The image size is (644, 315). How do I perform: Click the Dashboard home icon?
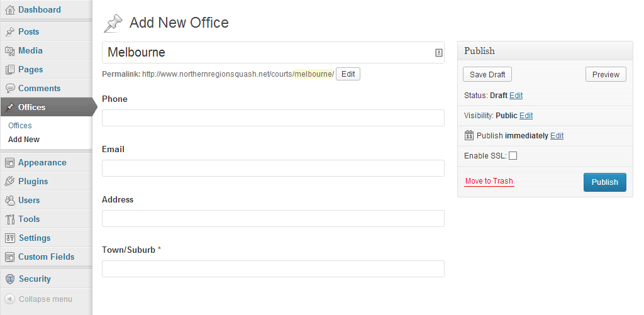9,10
